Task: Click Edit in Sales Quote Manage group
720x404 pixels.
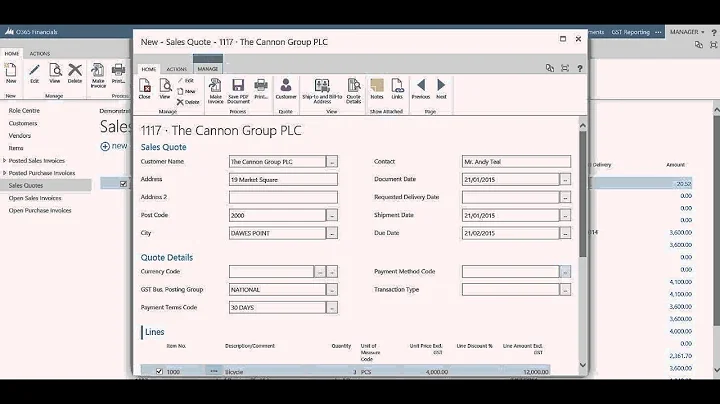Action: coord(186,81)
